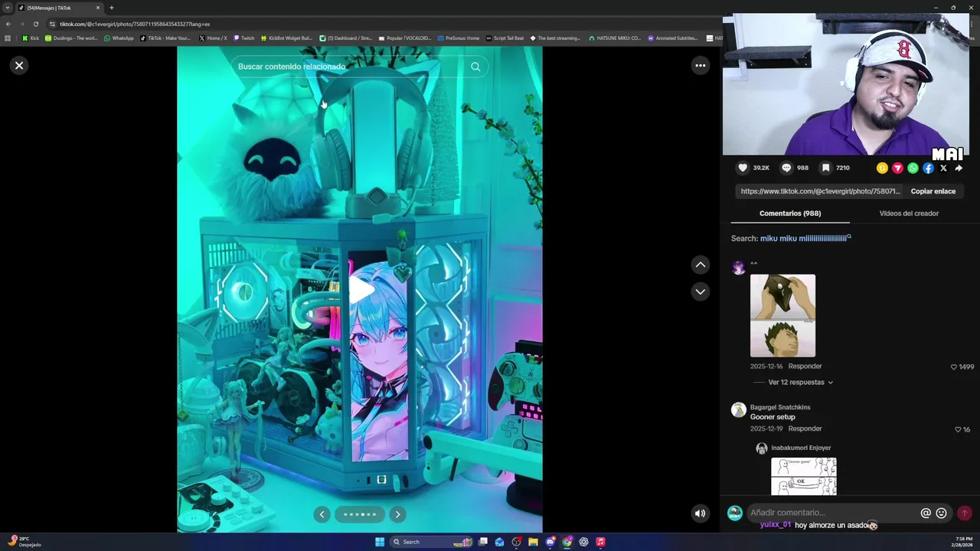Open Inabakumori Enjoyer's profile name
Viewport: 980px width, 551px height.
pos(801,448)
